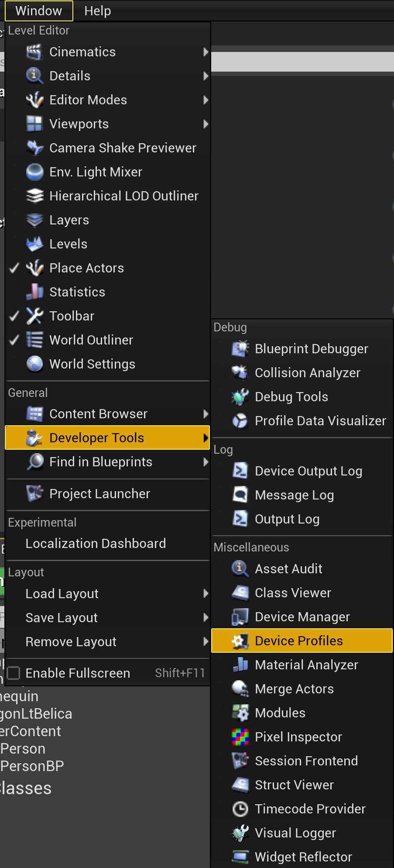394x868 pixels.
Task: Click the Profile Data Visualizer icon
Action: point(240,421)
